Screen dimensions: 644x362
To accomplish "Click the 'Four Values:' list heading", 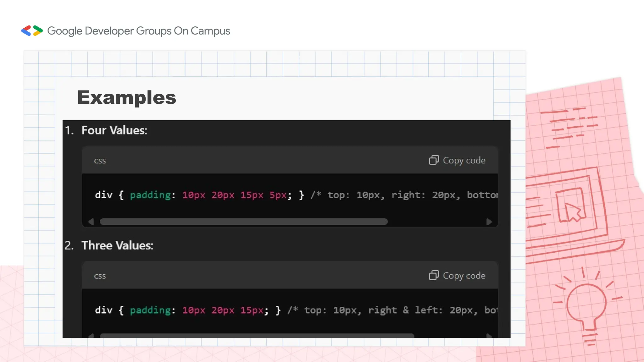I will click(x=114, y=130).
